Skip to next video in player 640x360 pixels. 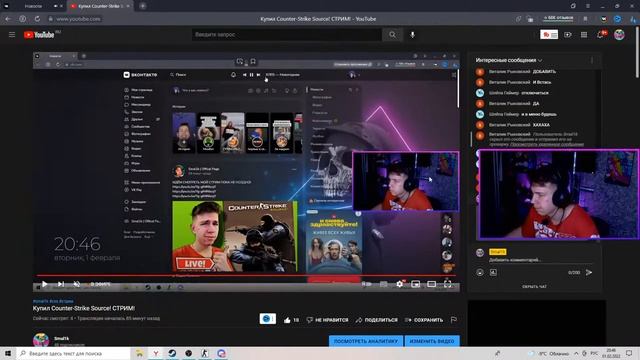[x=61, y=284]
